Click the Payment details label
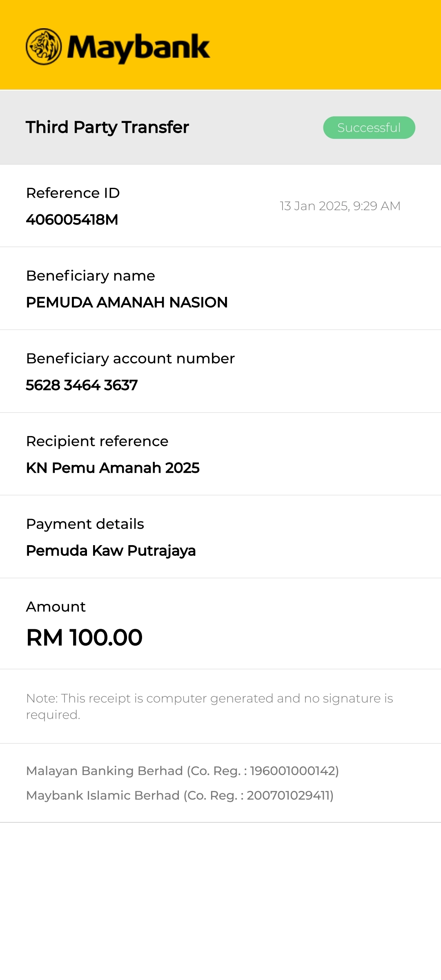441x980 pixels. (x=85, y=524)
